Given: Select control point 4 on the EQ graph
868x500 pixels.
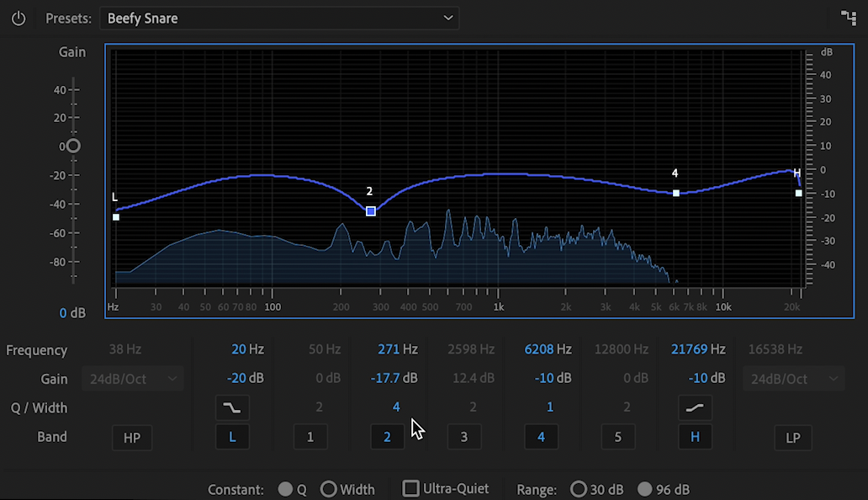Looking at the screenshot, I should [675, 193].
